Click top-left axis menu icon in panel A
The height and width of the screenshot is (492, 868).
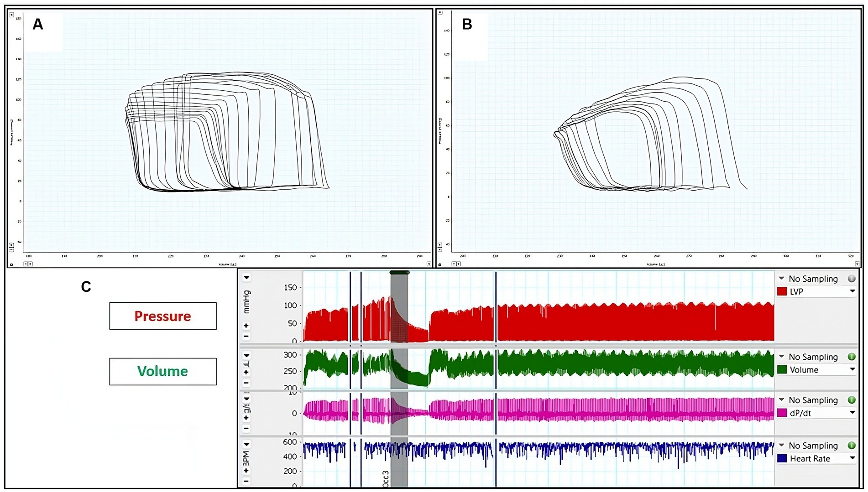pyautogui.click(x=11, y=15)
